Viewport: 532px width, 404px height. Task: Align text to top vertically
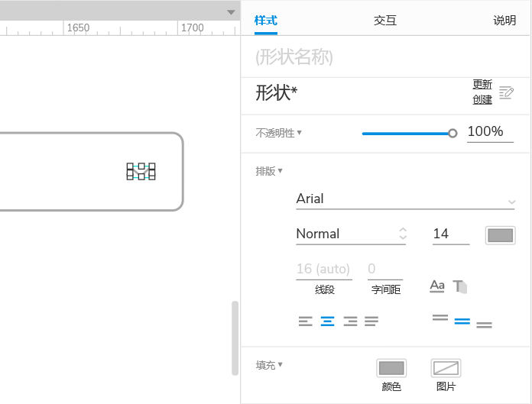click(440, 318)
